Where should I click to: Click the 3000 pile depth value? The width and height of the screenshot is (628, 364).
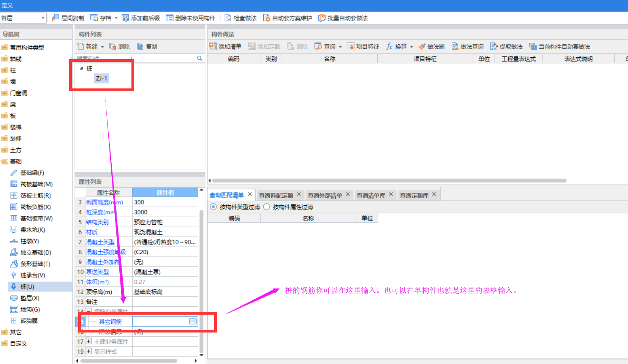pyautogui.click(x=141, y=212)
